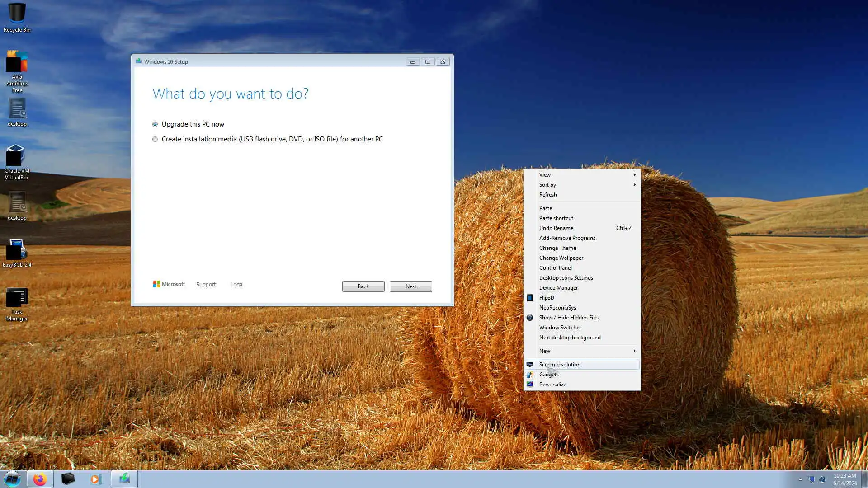This screenshot has width=868, height=488.
Task: Select the Create installation media radio option
Action: [x=155, y=139]
